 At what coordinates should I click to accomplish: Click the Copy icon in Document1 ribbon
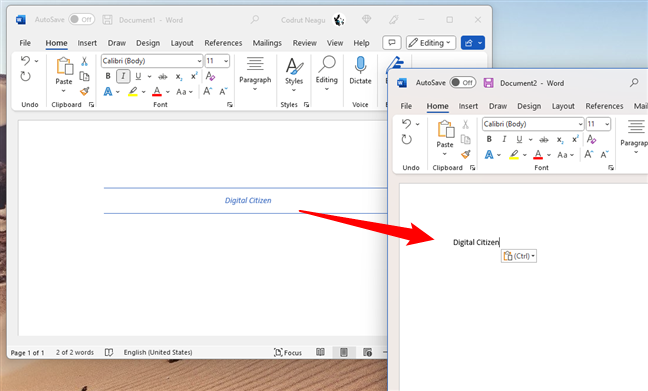coord(84,76)
